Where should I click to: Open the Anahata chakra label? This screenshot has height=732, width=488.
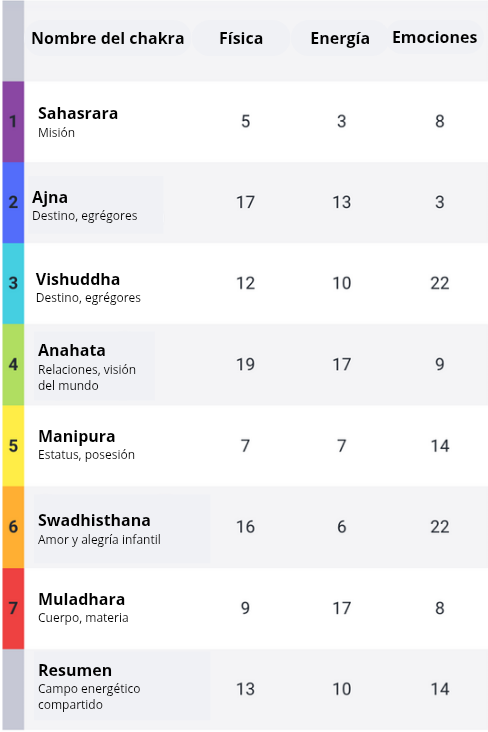(72, 350)
